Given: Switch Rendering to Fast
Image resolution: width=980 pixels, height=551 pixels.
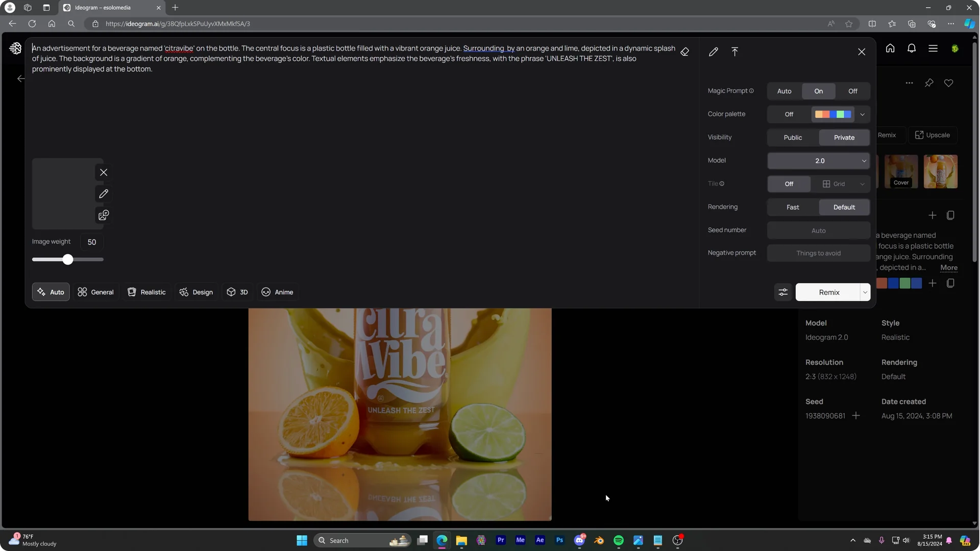Looking at the screenshot, I should [792, 207].
